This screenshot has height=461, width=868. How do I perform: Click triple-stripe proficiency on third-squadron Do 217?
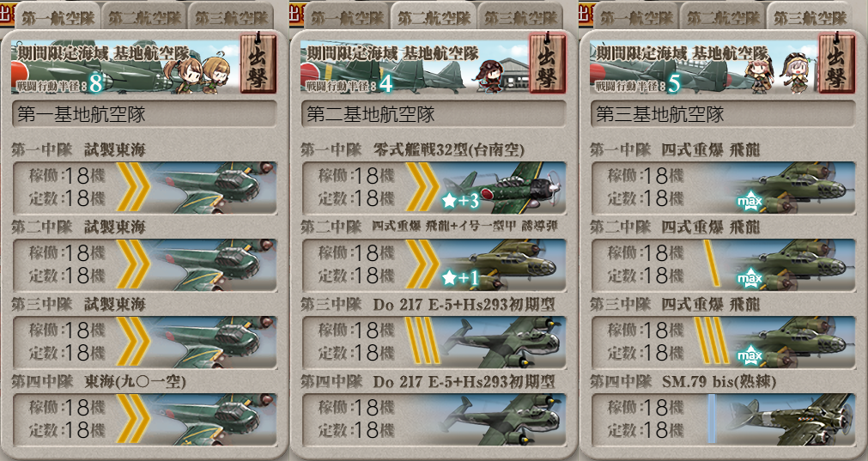coord(422,340)
